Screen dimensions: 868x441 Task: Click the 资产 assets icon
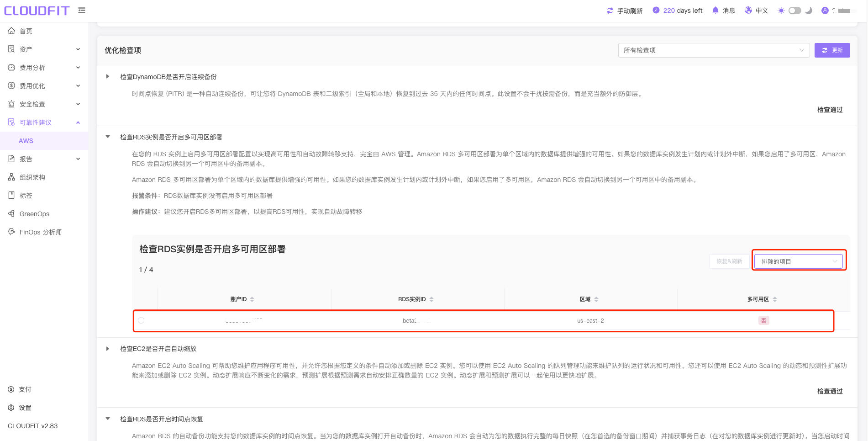pos(11,49)
